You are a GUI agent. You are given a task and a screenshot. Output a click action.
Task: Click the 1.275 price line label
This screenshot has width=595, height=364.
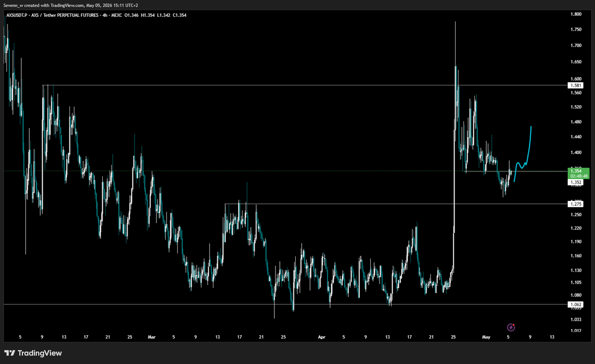(576, 204)
